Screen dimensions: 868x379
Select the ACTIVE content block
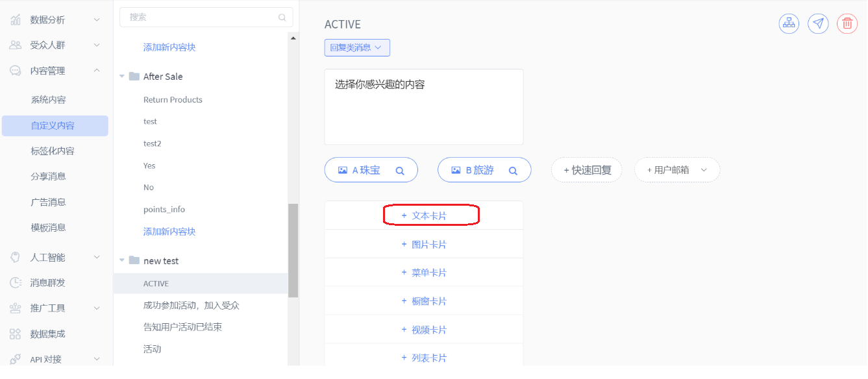click(201, 284)
